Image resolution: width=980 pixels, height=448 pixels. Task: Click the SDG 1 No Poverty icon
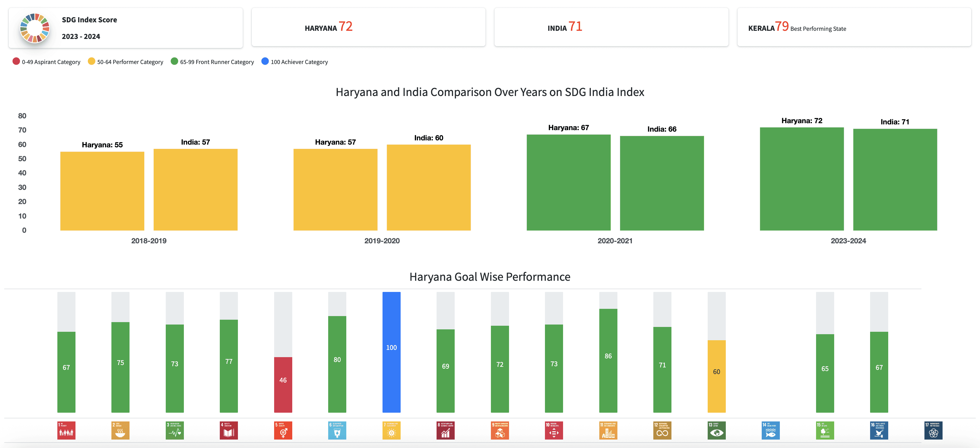66,430
